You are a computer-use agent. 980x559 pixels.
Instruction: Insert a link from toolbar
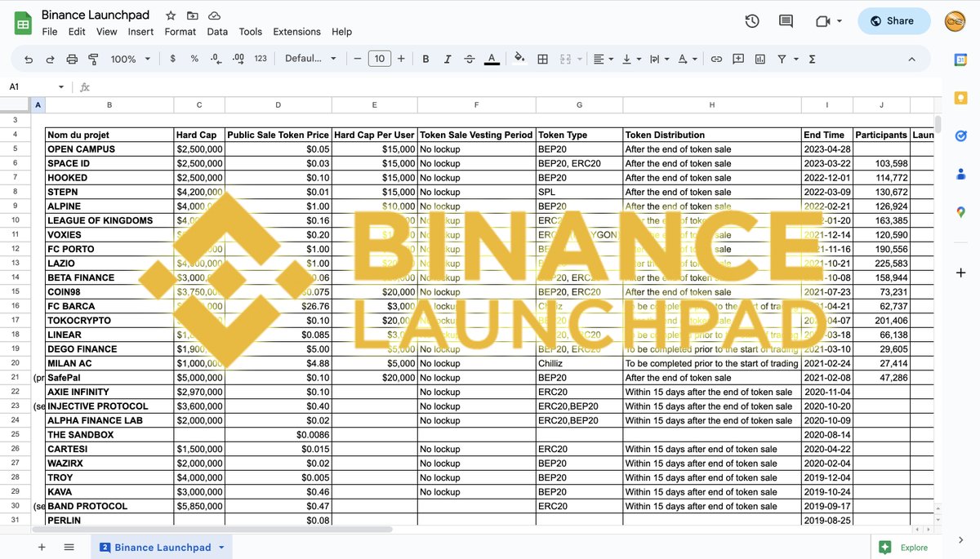(x=716, y=59)
